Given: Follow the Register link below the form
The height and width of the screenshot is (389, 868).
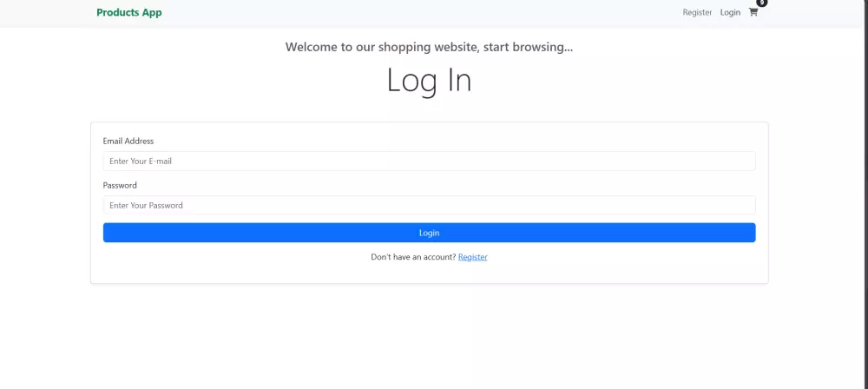Looking at the screenshot, I should 473,257.
